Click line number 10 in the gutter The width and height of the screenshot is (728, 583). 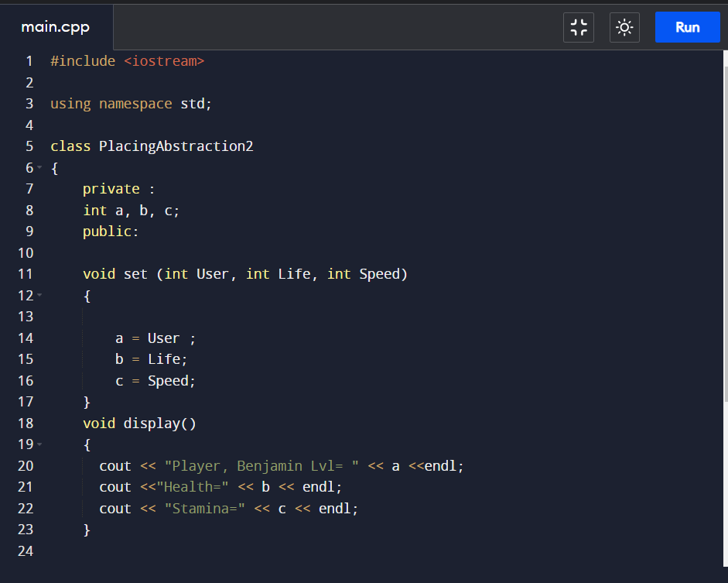tap(26, 253)
